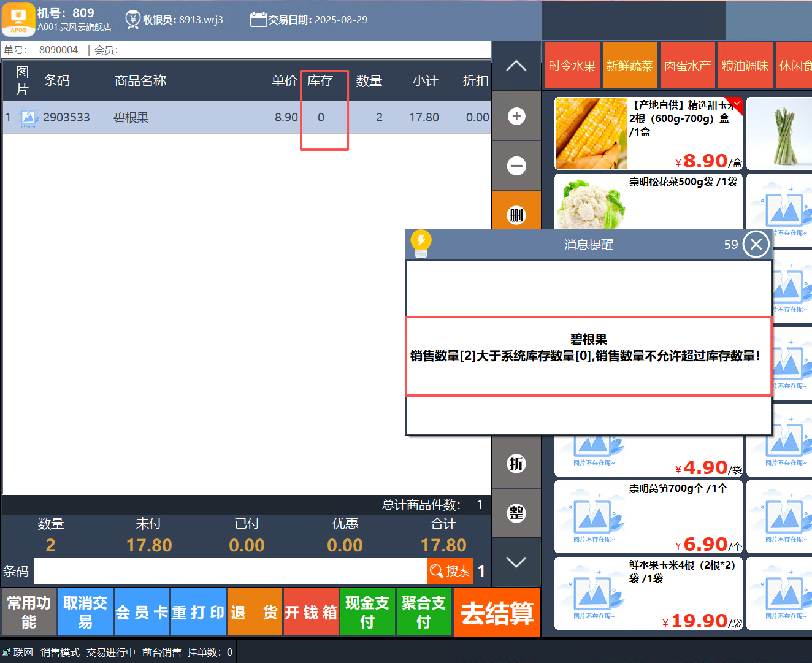
Task: Choose 现金支付 cash payment
Action: pos(367,612)
